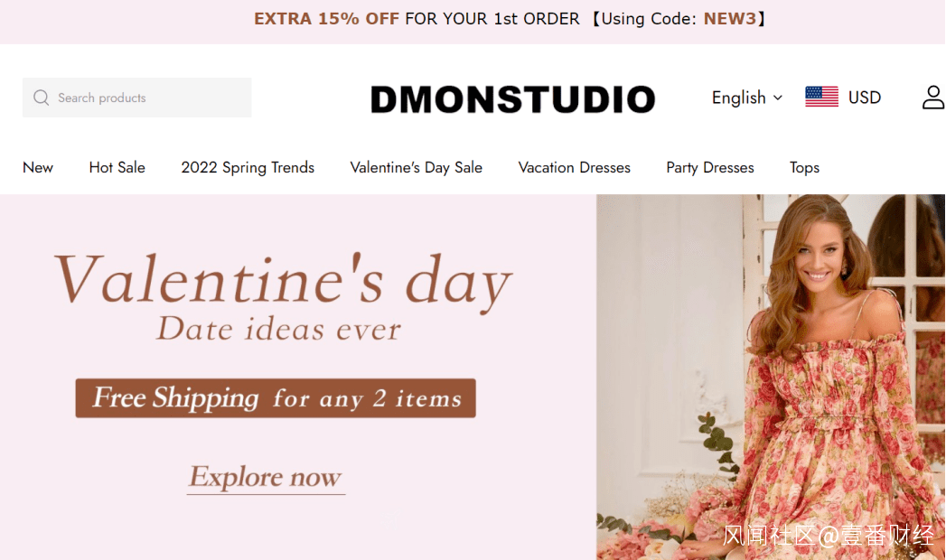Click Free Shipping for any 2 items button

[276, 397]
